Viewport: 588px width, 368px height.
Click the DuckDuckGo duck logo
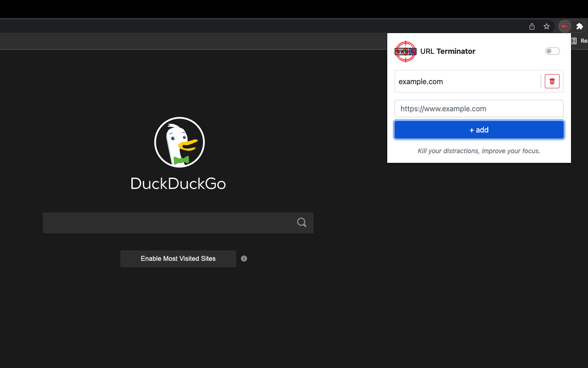pyautogui.click(x=179, y=142)
